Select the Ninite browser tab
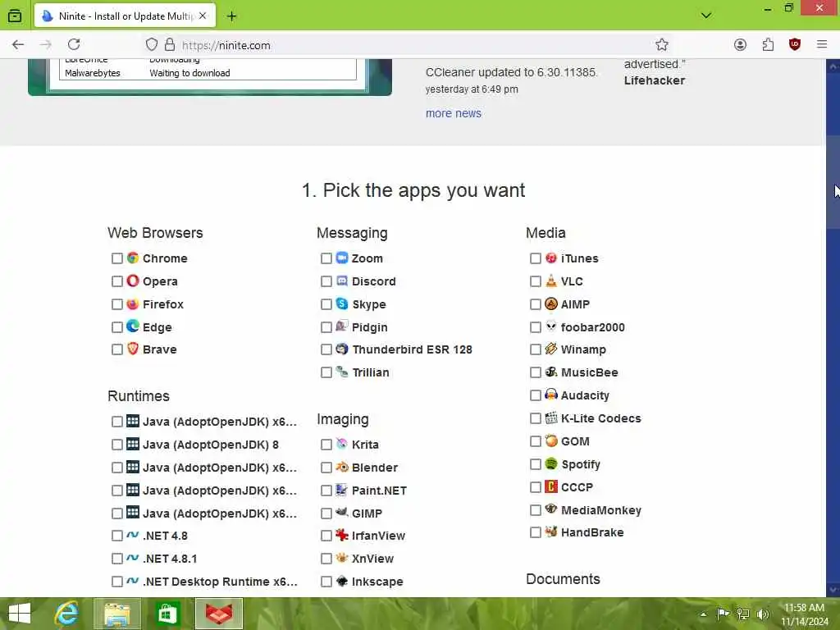840x630 pixels. point(125,16)
